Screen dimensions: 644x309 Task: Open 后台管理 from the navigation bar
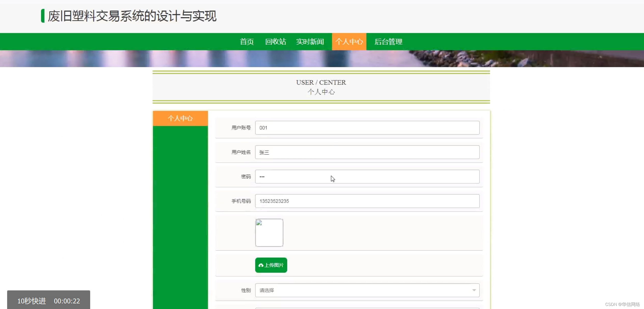click(388, 42)
